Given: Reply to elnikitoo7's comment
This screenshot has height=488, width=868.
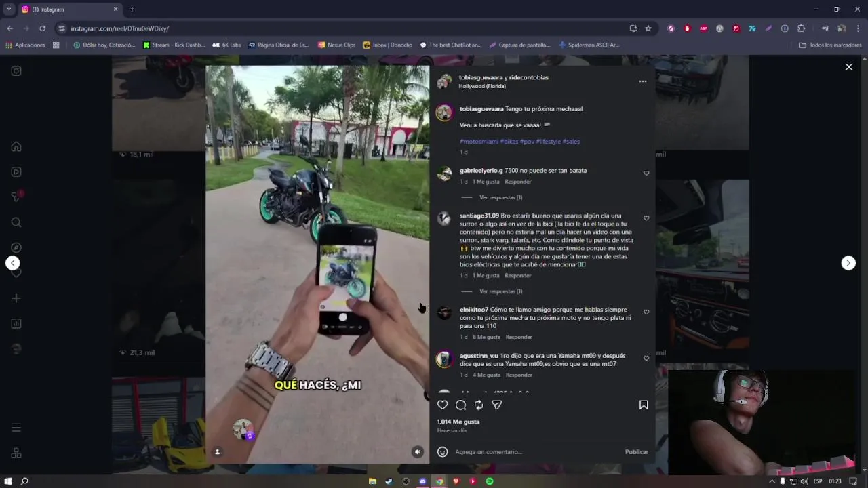Looking at the screenshot, I should 519,337.
